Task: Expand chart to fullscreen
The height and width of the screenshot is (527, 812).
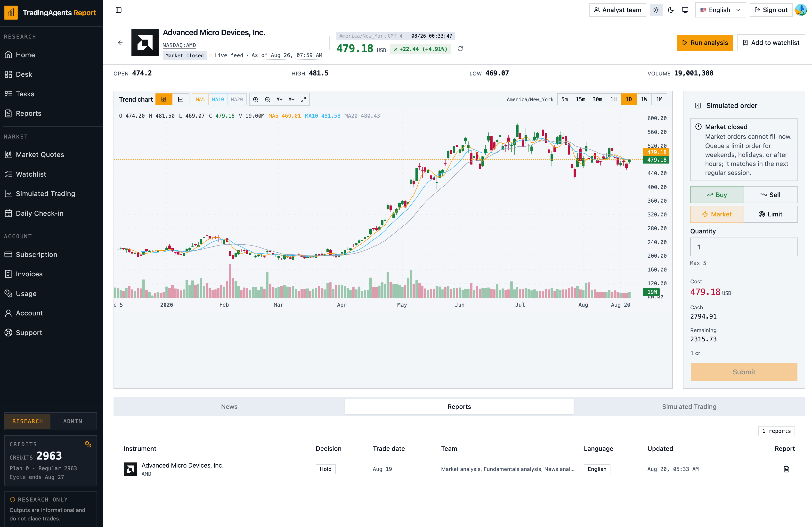Action: click(x=303, y=99)
